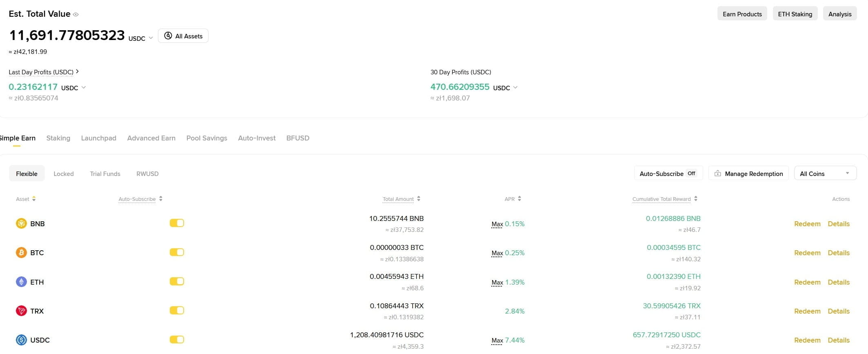
Task: Expand 30 Day Profits USDC currency dropdown
Action: (505, 88)
